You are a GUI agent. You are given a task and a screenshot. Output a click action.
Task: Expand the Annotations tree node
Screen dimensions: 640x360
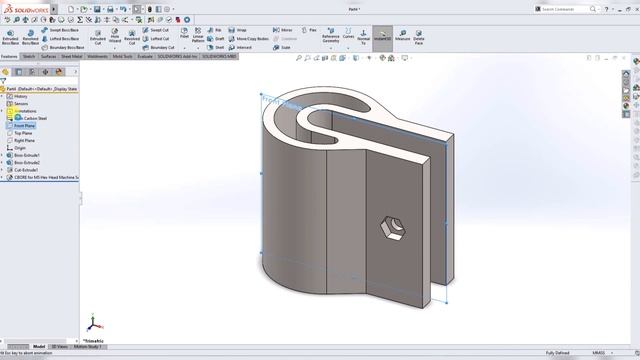point(2,111)
